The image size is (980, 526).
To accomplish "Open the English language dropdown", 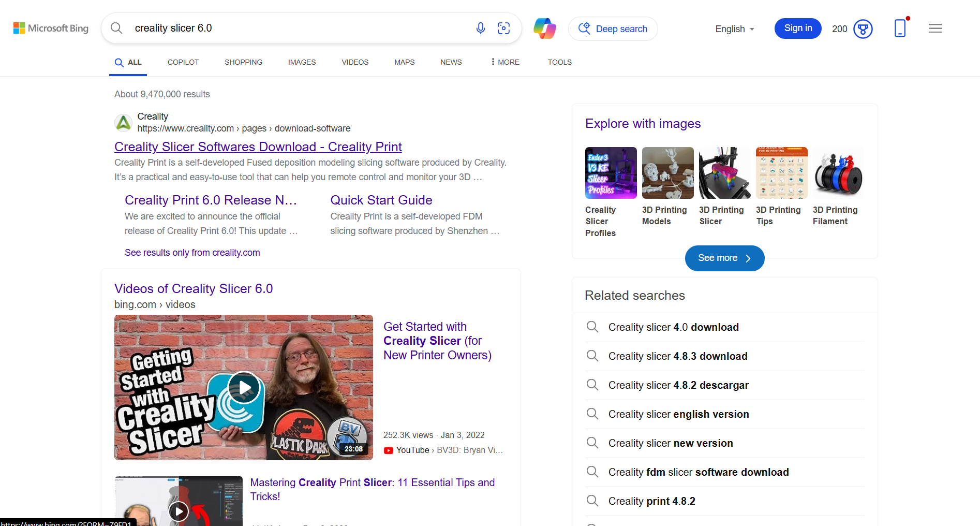I will (x=735, y=29).
